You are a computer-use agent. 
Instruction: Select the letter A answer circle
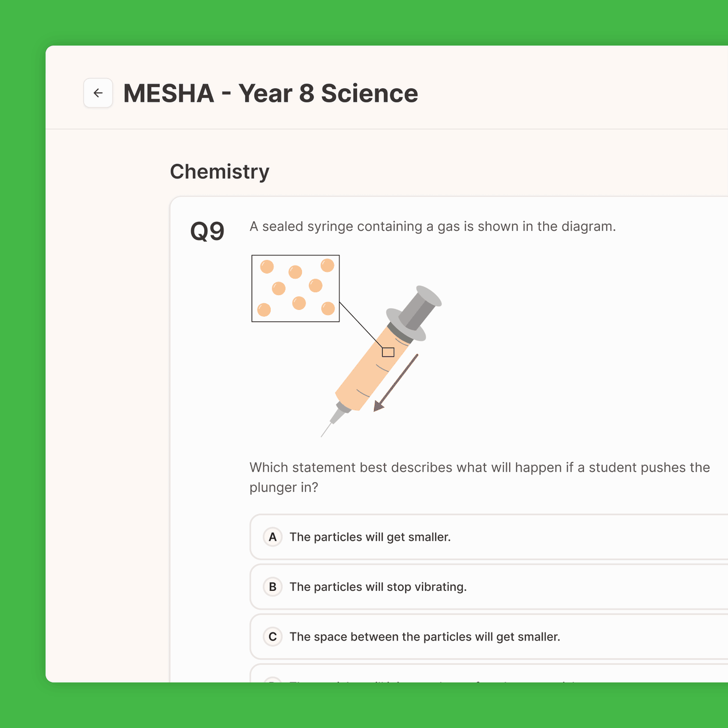click(272, 537)
